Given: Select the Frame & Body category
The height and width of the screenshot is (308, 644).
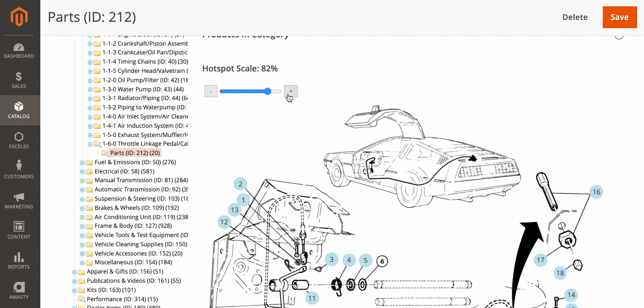Looking at the screenshot, I should [x=133, y=226].
